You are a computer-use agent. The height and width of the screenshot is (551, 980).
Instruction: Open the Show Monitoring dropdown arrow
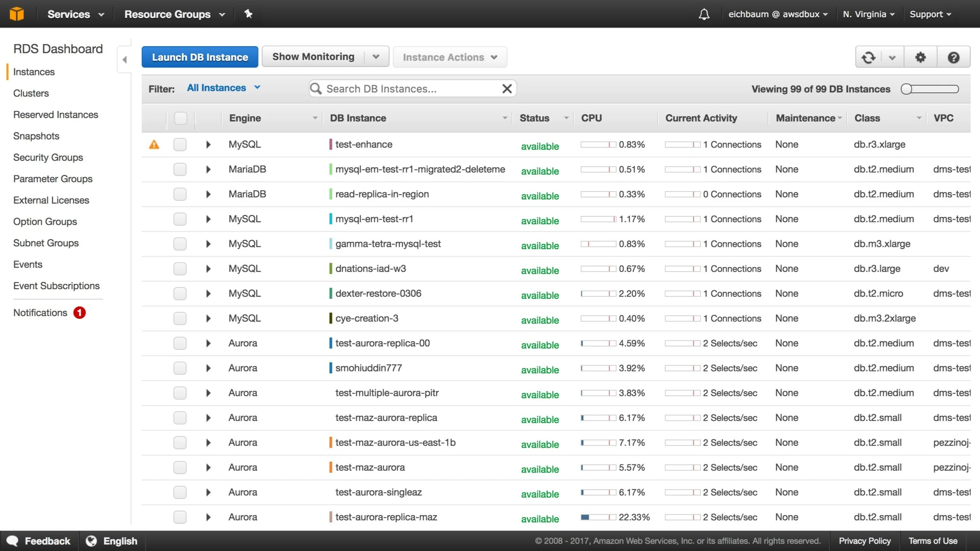(376, 57)
